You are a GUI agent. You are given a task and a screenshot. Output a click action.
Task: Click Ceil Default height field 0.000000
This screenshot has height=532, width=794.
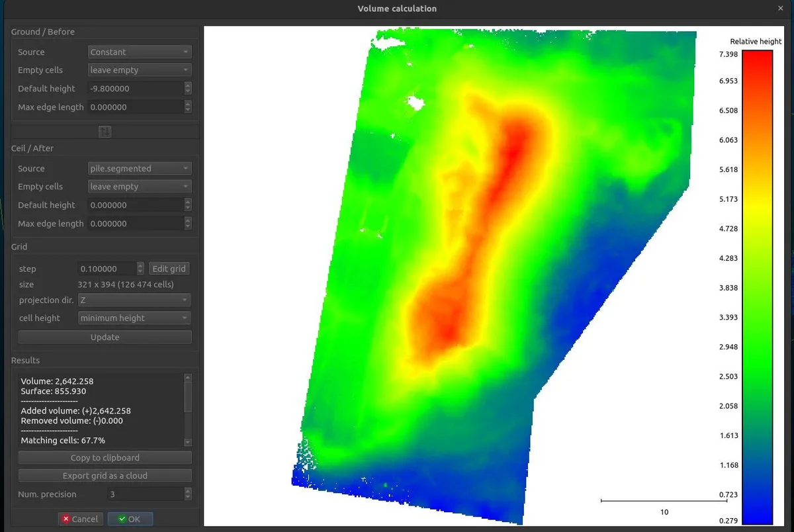[136, 205]
